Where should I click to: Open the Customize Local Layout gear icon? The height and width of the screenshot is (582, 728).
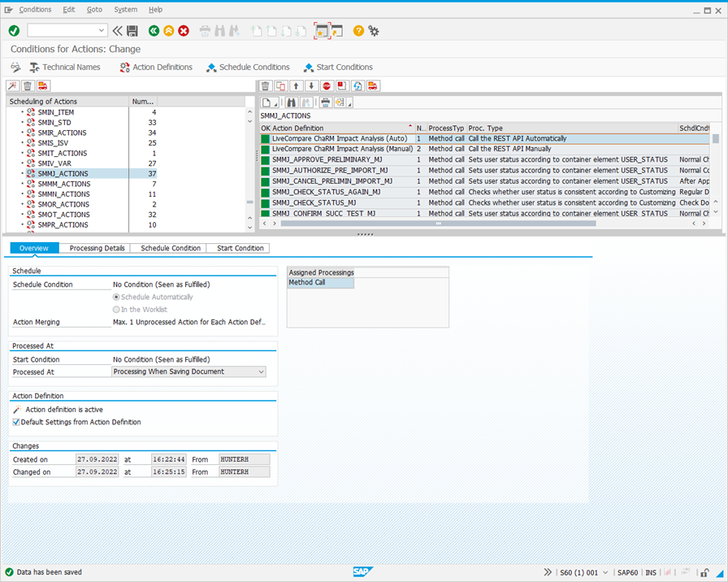coord(374,31)
